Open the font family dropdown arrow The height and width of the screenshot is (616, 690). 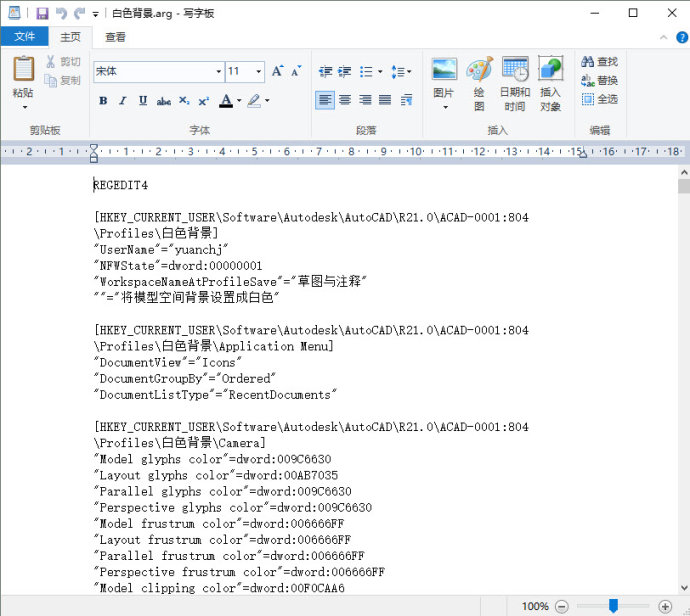(x=219, y=71)
